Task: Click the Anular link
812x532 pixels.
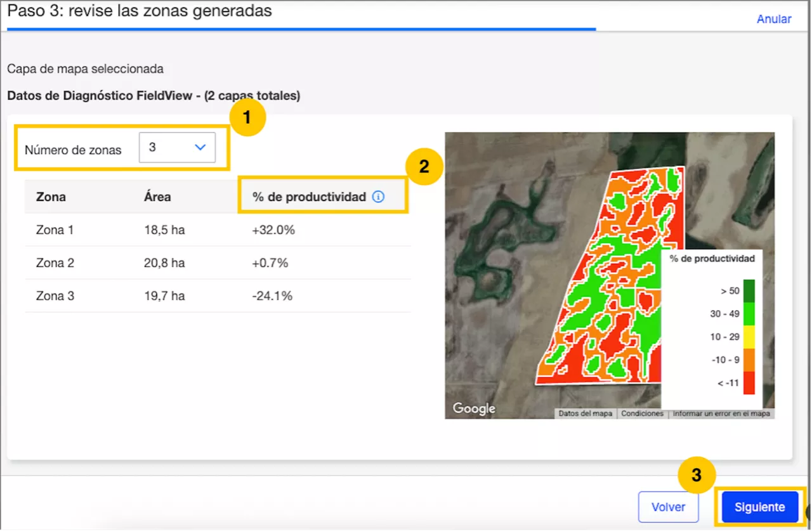Action: coord(773,19)
